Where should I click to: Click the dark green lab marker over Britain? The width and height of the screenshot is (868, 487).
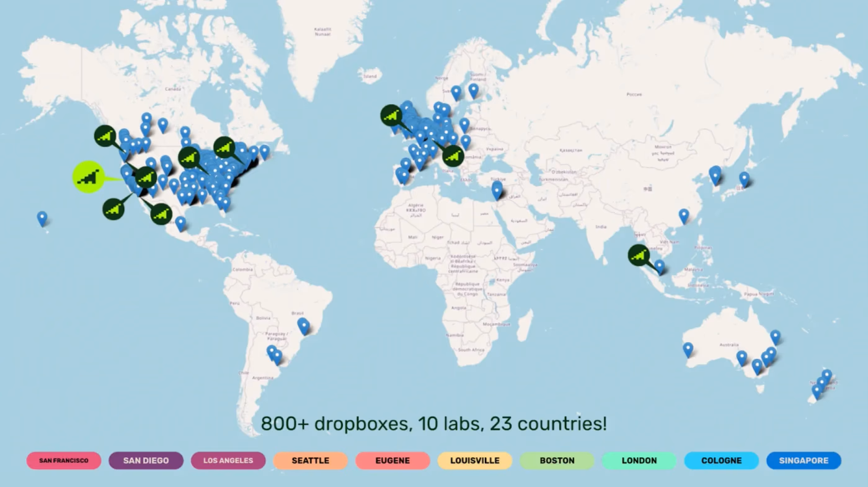(x=392, y=115)
